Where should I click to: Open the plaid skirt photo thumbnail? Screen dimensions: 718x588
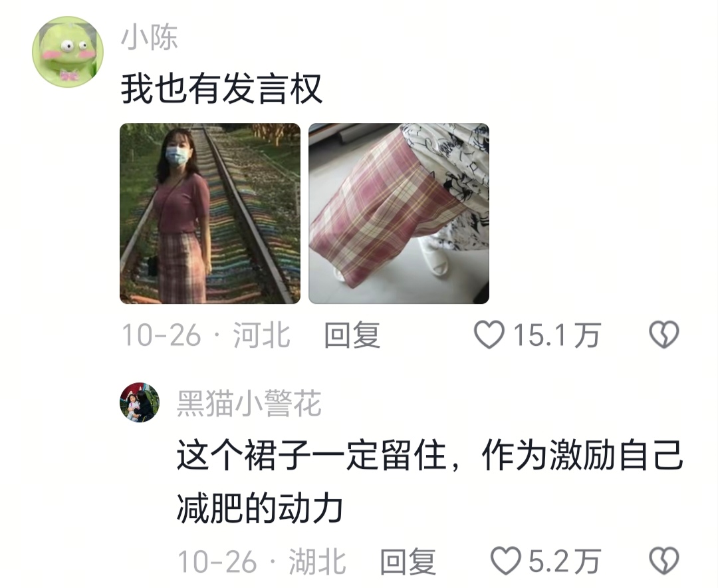tap(399, 214)
